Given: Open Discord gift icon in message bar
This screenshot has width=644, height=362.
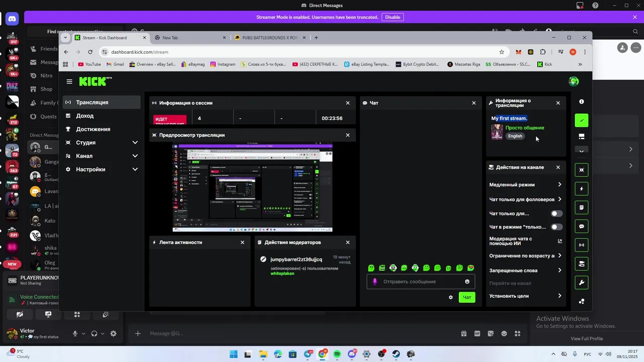Looking at the screenshot, I should click(x=463, y=333).
